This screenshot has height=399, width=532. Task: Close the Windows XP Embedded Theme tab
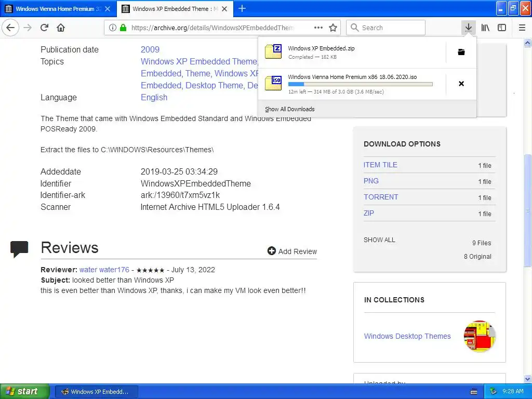224,9
